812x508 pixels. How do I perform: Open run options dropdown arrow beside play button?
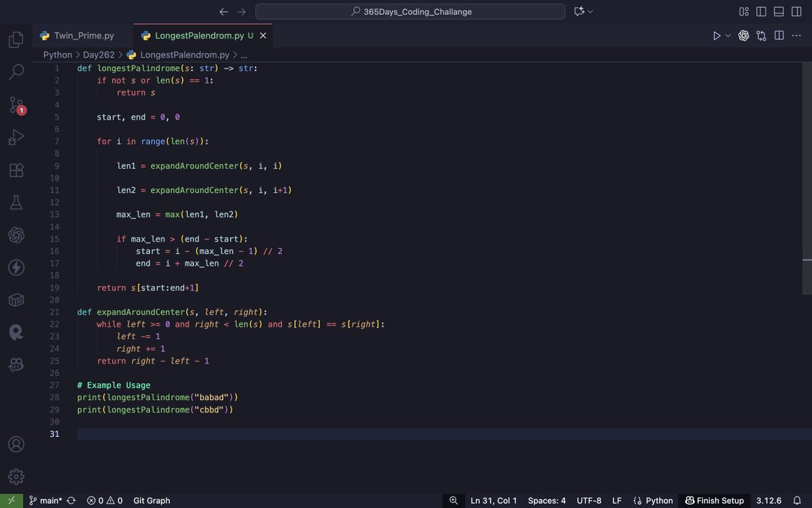(728, 36)
